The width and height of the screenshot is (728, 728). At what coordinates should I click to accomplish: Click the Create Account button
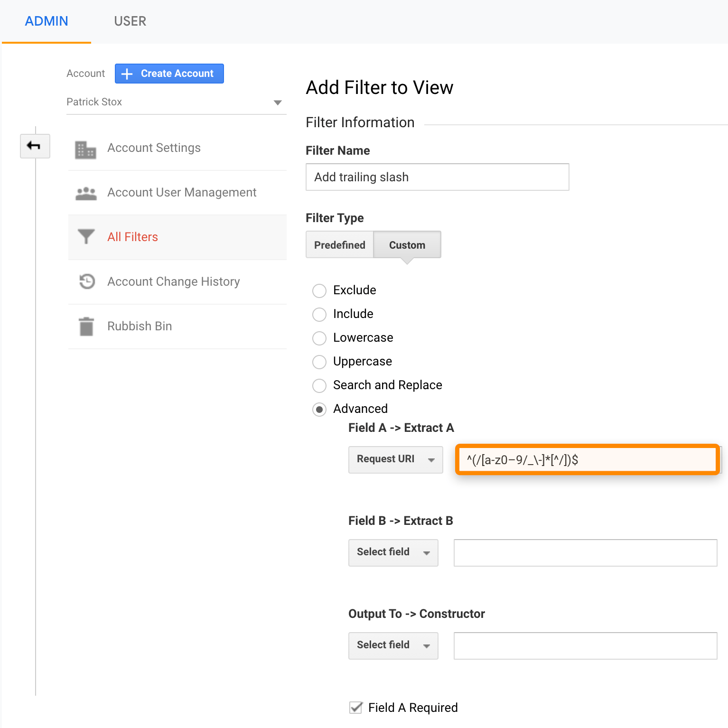tap(169, 74)
